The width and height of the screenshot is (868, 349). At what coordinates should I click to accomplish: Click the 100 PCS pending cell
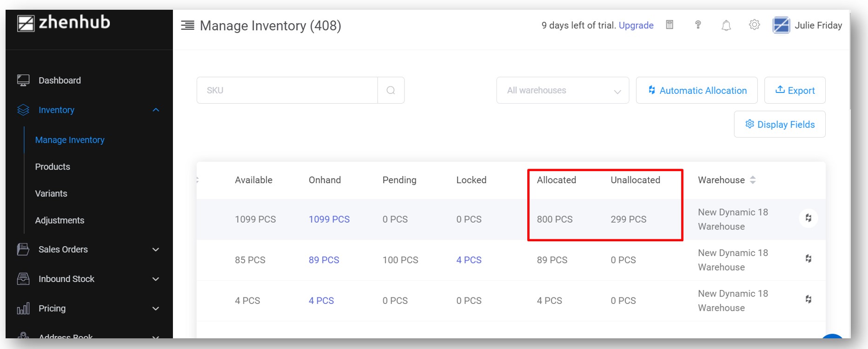point(400,260)
